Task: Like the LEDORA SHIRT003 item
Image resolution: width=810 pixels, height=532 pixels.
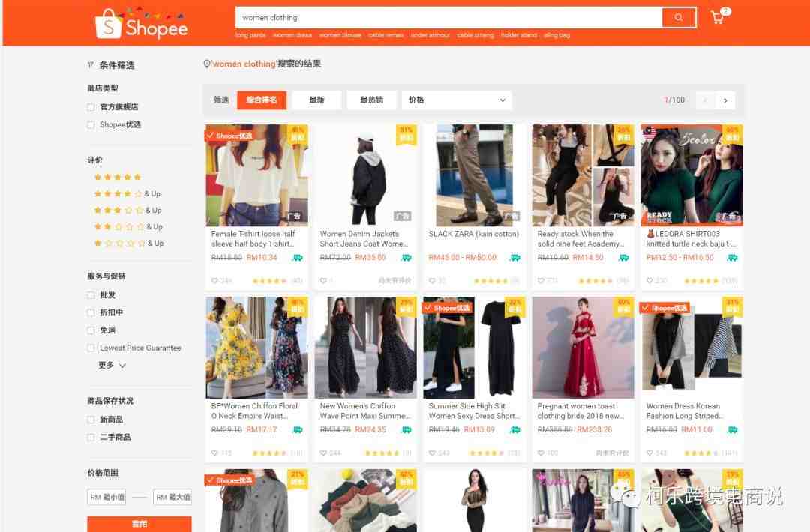Action: point(649,281)
